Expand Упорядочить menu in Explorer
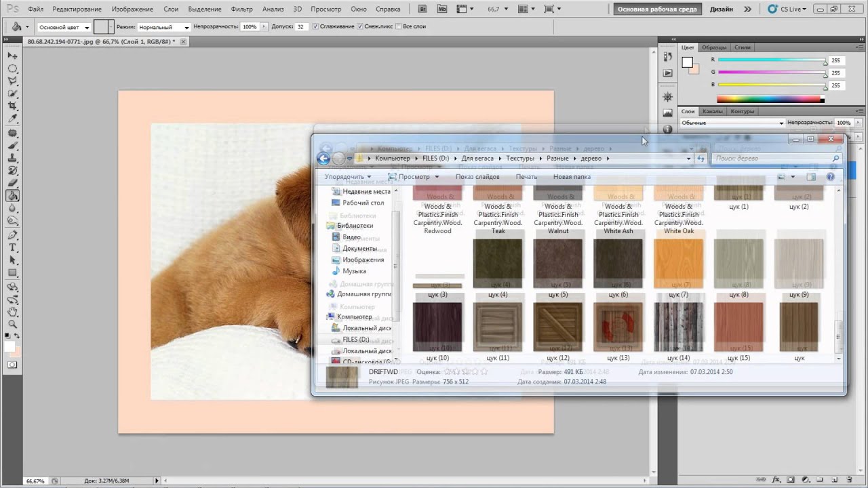The image size is (868, 488). tap(348, 177)
